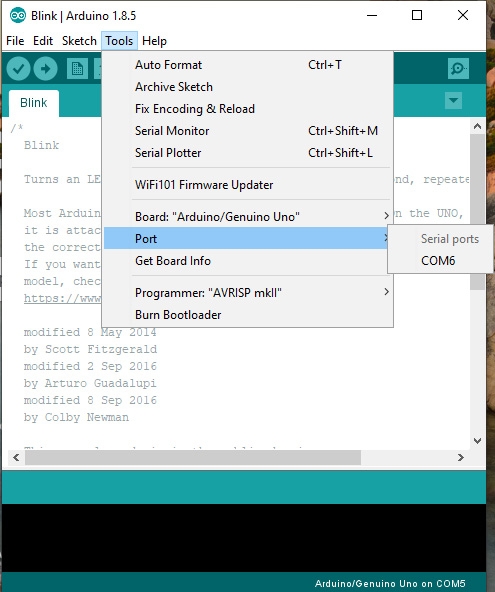Open the Serial Monitor magnifier icon
Screen dimensions: 495x592
click(x=458, y=68)
